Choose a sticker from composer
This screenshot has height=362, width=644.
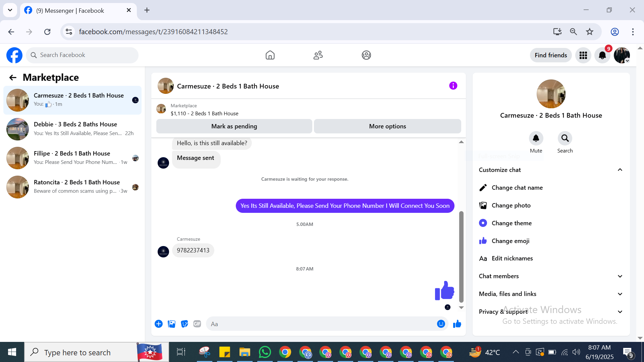pos(184,324)
